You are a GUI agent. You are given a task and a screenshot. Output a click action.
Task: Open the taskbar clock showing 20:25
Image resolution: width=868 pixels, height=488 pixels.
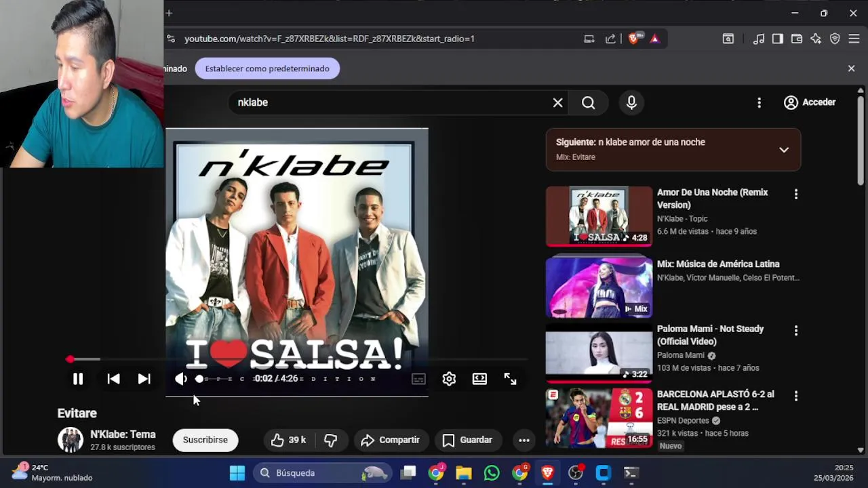coord(834,472)
